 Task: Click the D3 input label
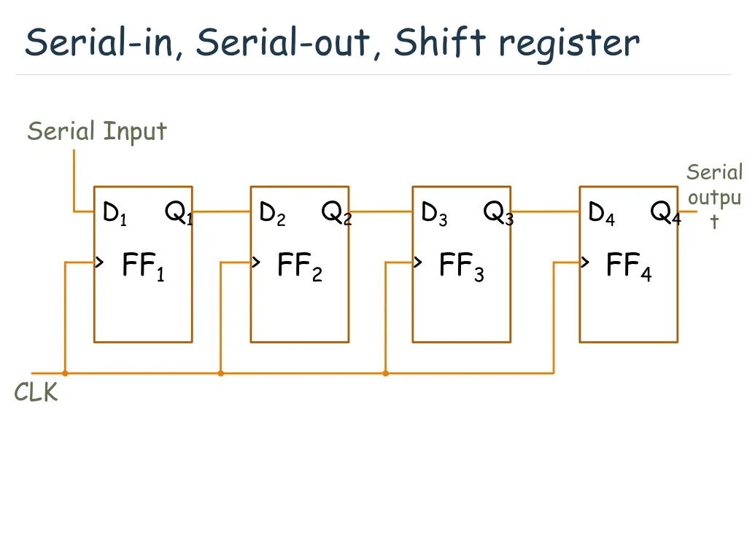click(x=434, y=214)
